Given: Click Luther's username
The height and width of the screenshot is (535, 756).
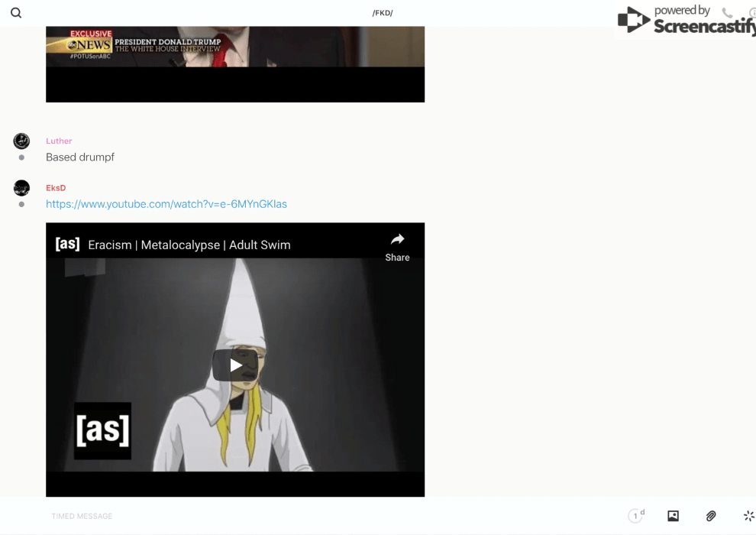Looking at the screenshot, I should (59, 141).
